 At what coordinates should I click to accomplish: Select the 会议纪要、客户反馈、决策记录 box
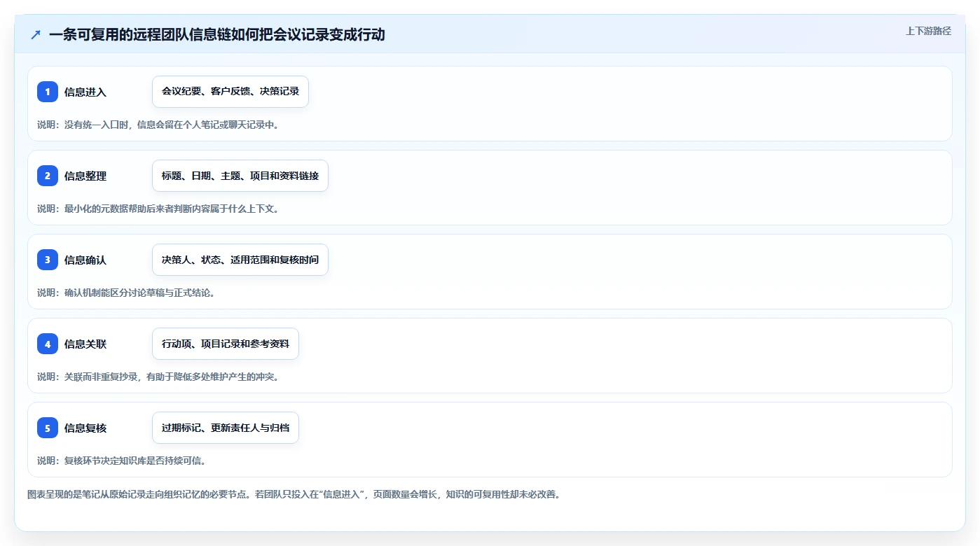(230, 92)
